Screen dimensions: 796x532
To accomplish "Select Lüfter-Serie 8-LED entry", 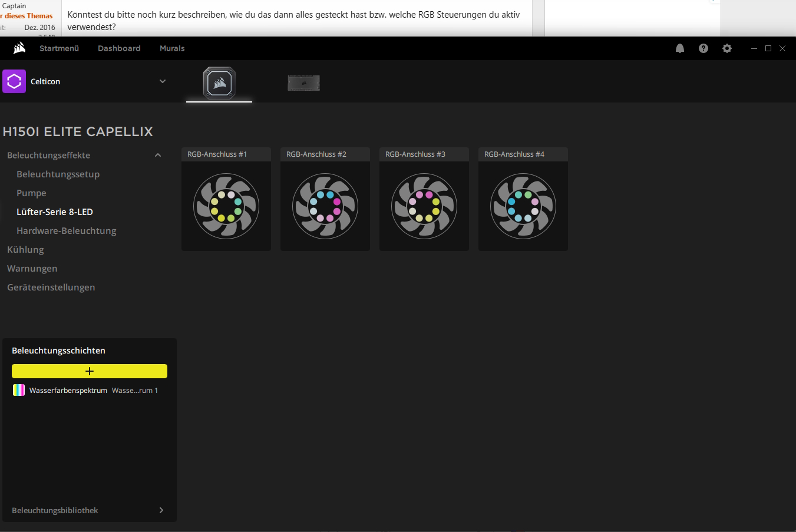I will tap(55, 212).
